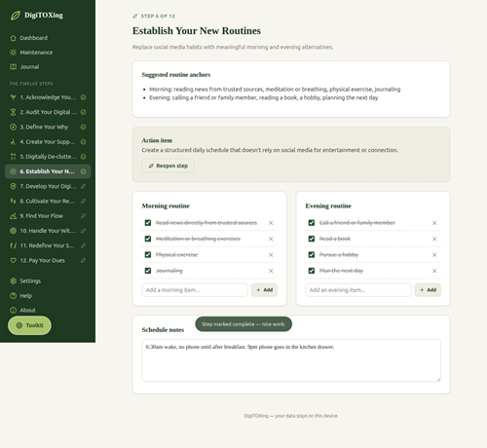Open step 12 Pay Your Dues
487x448 pixels.
pyautogui.click(x=48, y=260)
